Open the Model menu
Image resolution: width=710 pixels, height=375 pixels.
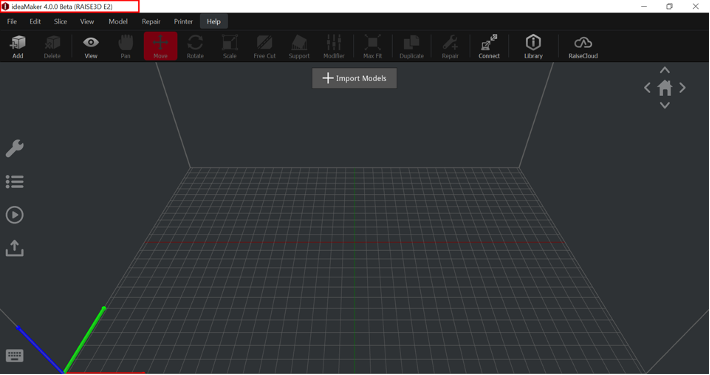pos(118,21)
